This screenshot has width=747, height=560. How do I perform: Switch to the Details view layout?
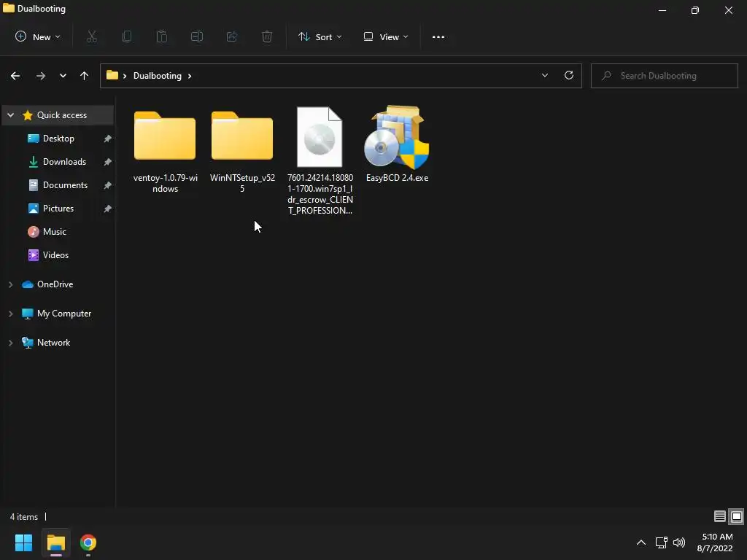[720, 517]
